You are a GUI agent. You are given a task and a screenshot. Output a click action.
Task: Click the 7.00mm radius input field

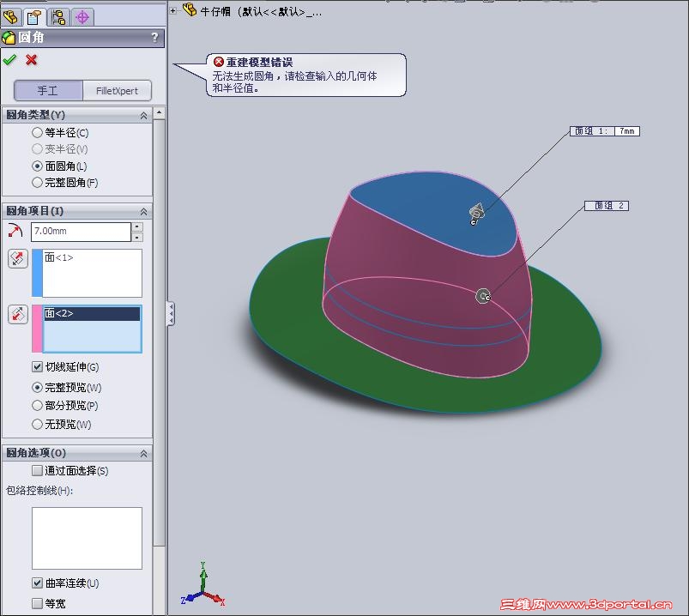pyautogui.click(x=81, y=231)
